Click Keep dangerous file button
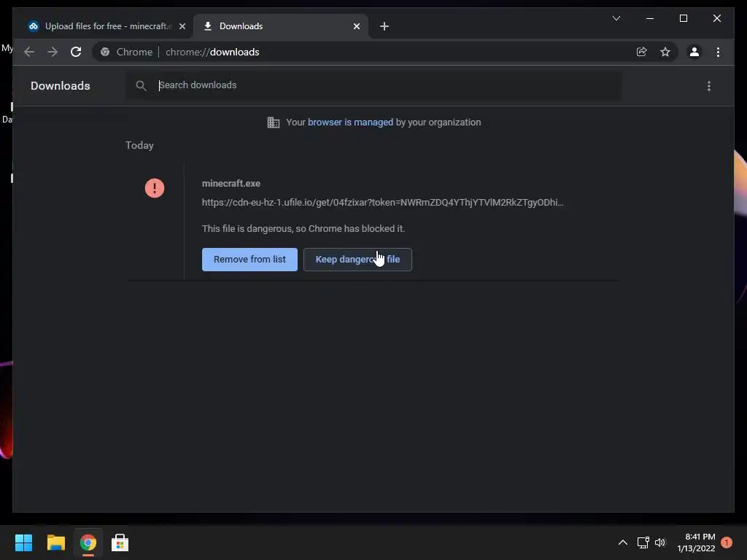 coord(357,260)
